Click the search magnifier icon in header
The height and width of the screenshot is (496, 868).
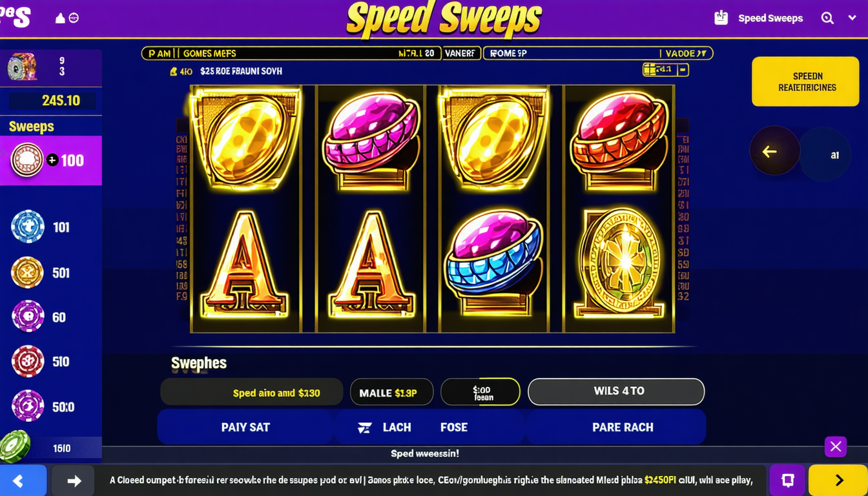pyautogui.click(x=827, y=18)
